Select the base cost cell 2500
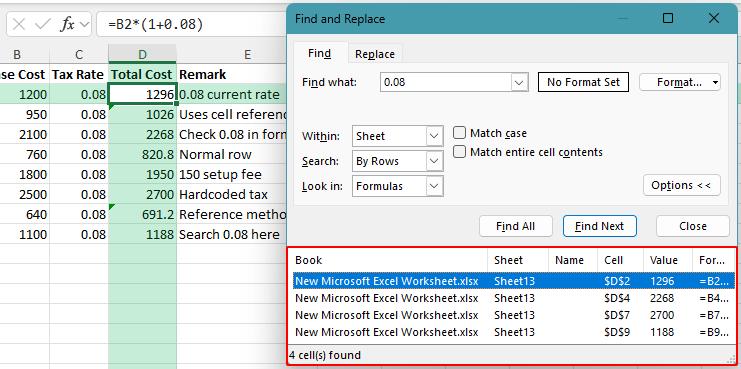This screenshot has height=369, width=741. click(x=25, y=195)
